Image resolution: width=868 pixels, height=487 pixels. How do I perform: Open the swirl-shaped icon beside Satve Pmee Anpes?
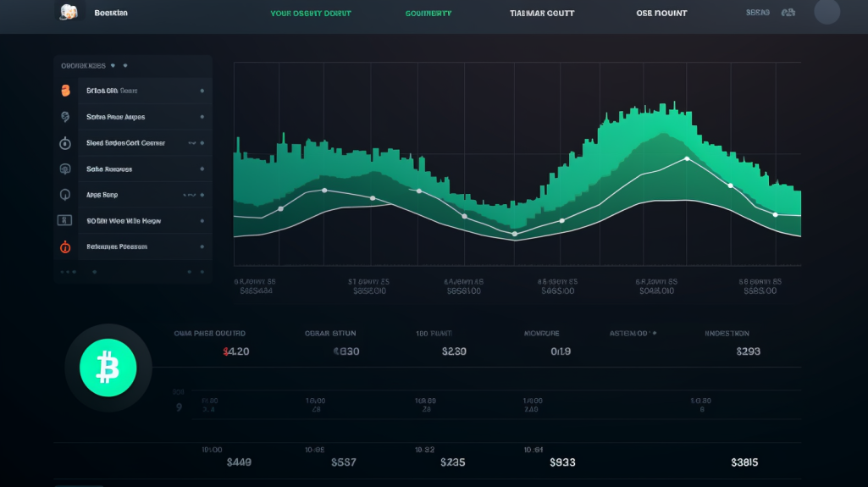[65, 117]
